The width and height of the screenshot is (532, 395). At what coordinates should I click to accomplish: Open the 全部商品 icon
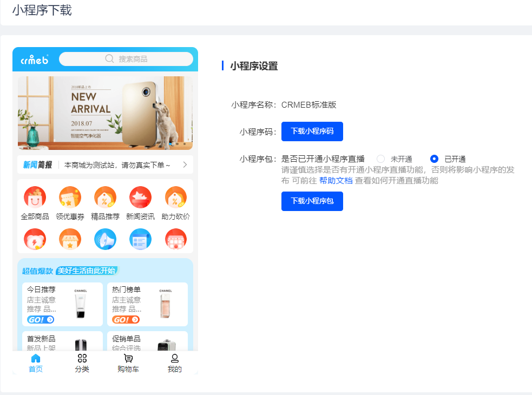point(35,198)
